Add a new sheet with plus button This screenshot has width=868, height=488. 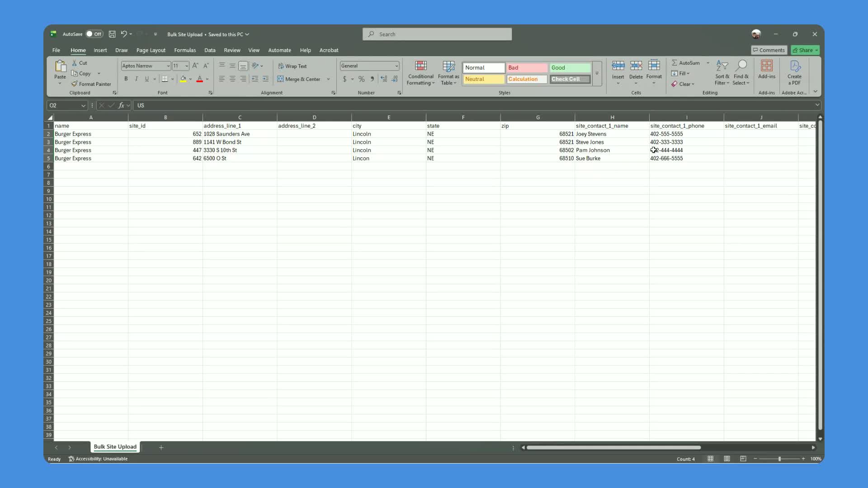161,447
